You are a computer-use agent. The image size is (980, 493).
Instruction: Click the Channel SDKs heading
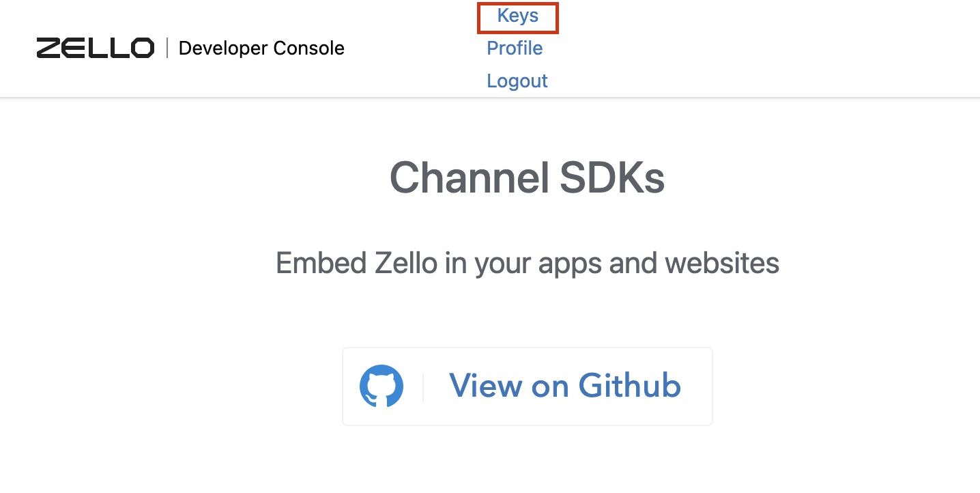pyautogui.click(x=527, y=178)
